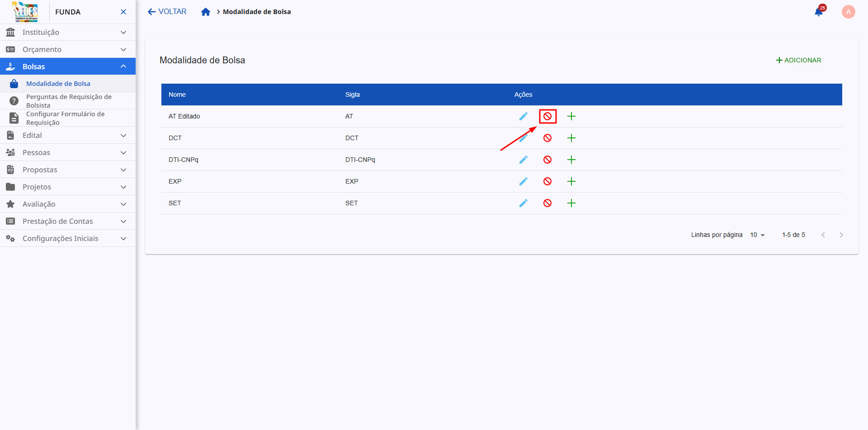Click the edit pencil for DTI-CNPq
The height and width of the screenshot is (430, 868).
[523, 160]
